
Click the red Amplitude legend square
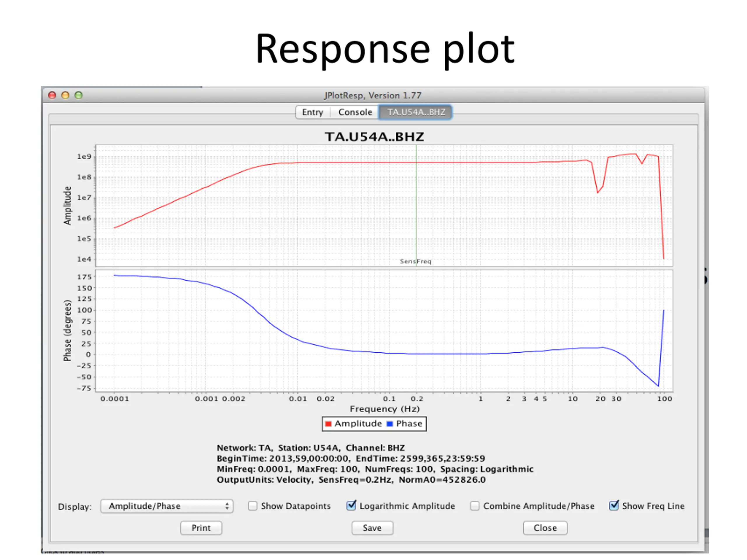pyautogui.click(x=328, y=424)
